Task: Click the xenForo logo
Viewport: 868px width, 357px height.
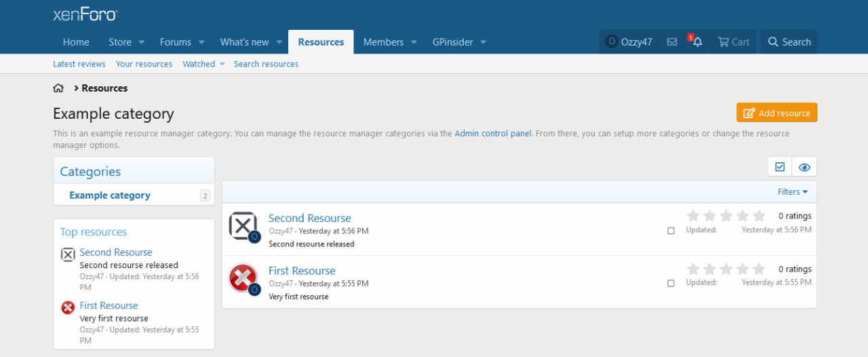Action: [x=85, y=14]
